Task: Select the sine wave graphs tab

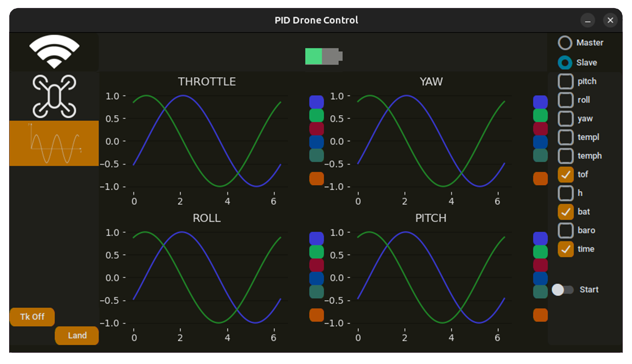Action: [54, 143]
